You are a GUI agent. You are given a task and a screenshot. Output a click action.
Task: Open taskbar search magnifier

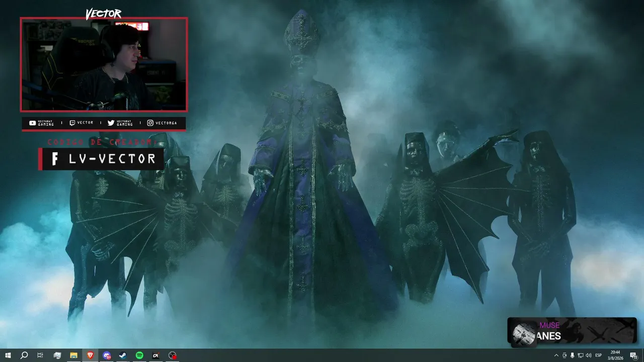click(24, 355)
